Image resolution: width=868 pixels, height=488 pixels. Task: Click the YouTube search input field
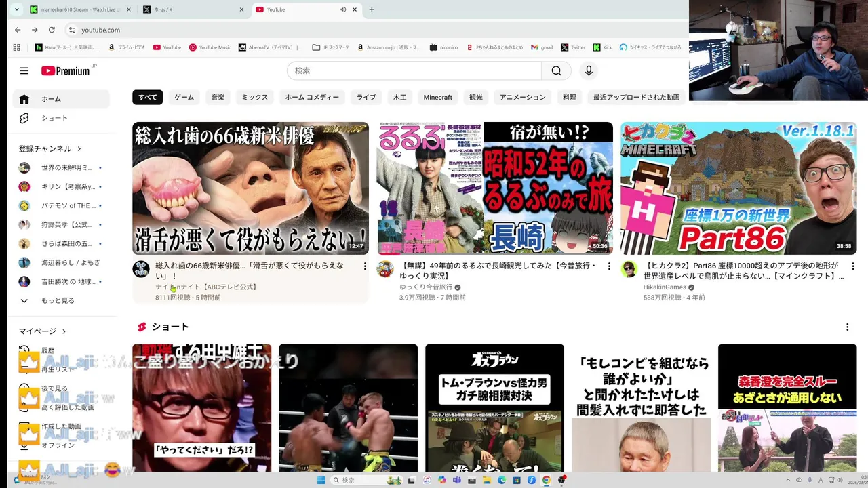(x=414, y=70)
